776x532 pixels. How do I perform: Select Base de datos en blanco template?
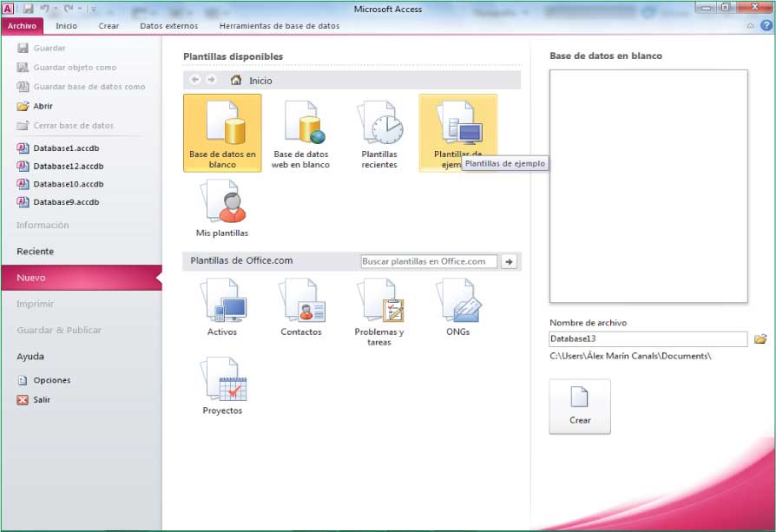222,133
